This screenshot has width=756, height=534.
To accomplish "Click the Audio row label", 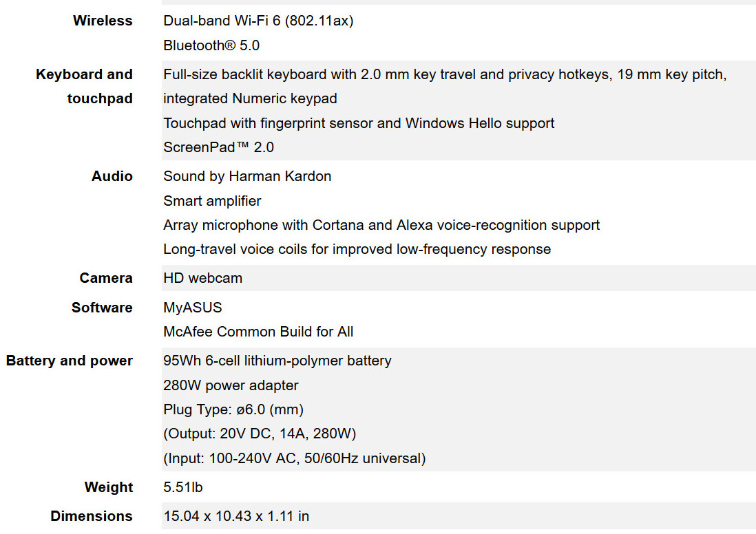I will (x=112, y=176).
